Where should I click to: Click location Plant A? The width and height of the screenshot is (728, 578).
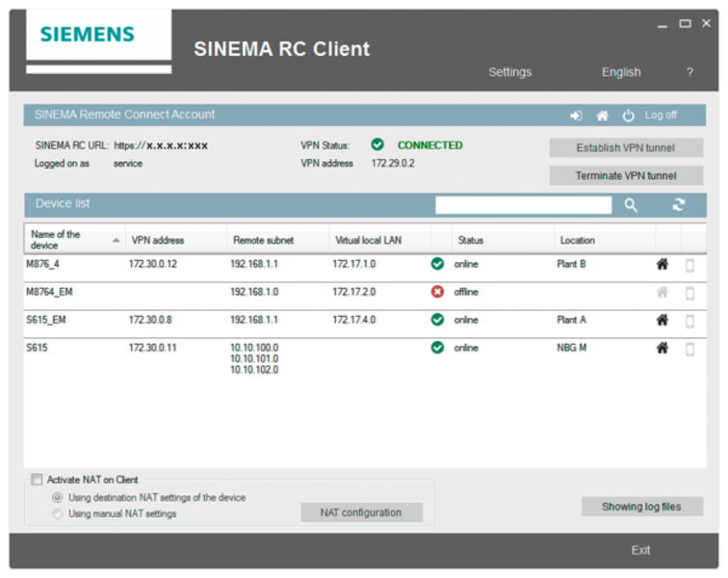click(x=572, y=320)
